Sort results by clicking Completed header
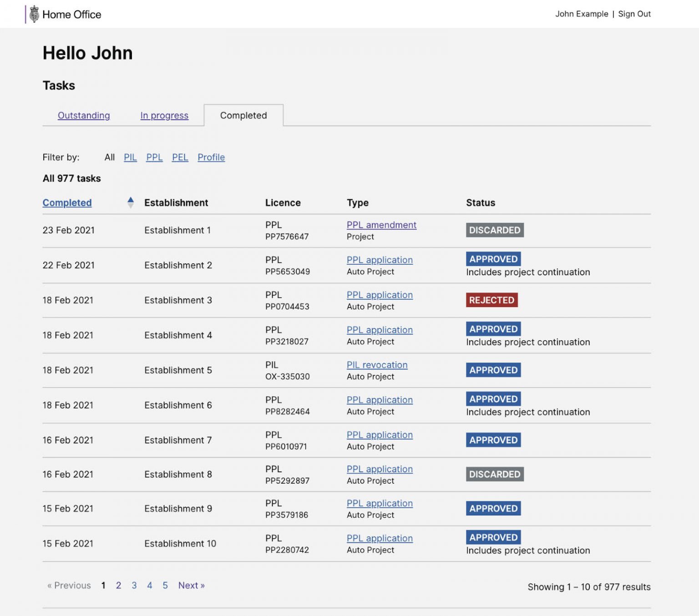Screen dimensions: 699x616 (67, 203)
